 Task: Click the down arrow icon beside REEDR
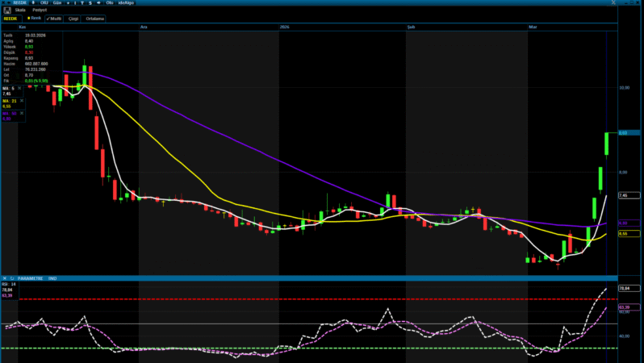33,3
